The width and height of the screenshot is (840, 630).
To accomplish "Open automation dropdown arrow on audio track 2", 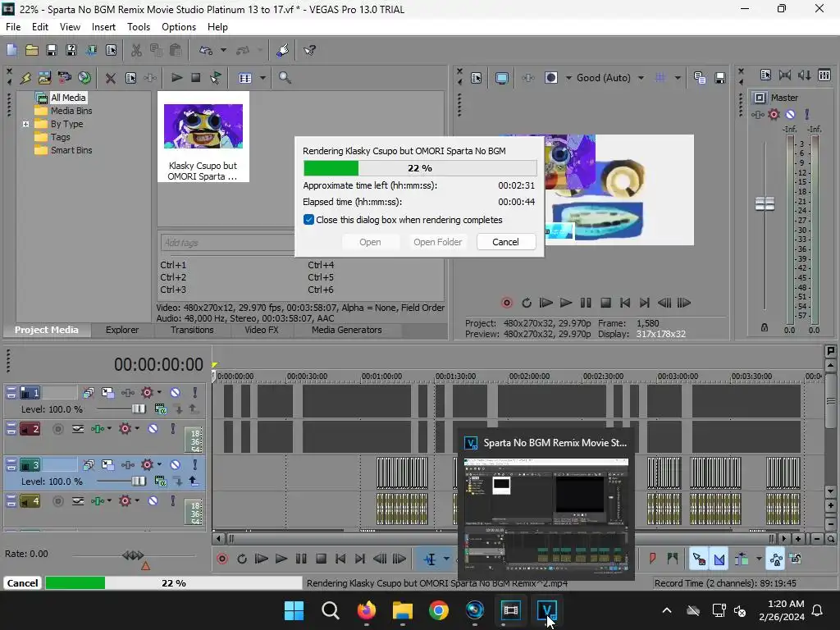I will click(x=109, y=428).
